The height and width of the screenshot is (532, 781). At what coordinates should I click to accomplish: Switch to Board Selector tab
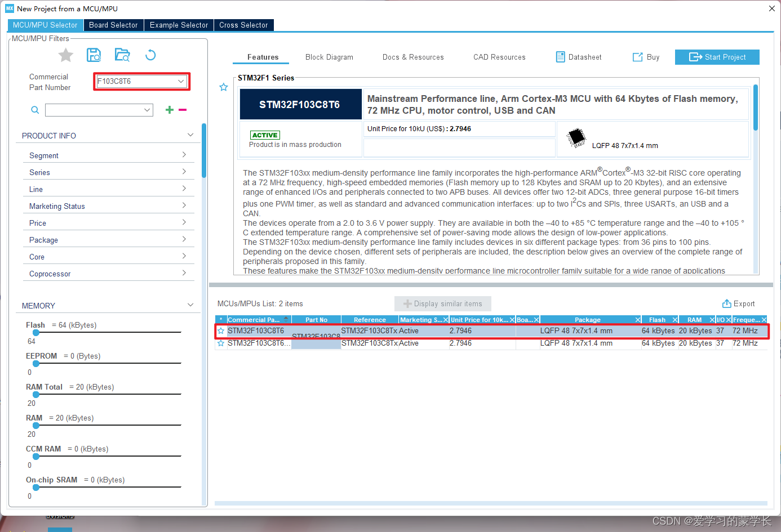[x=113, y=25]
